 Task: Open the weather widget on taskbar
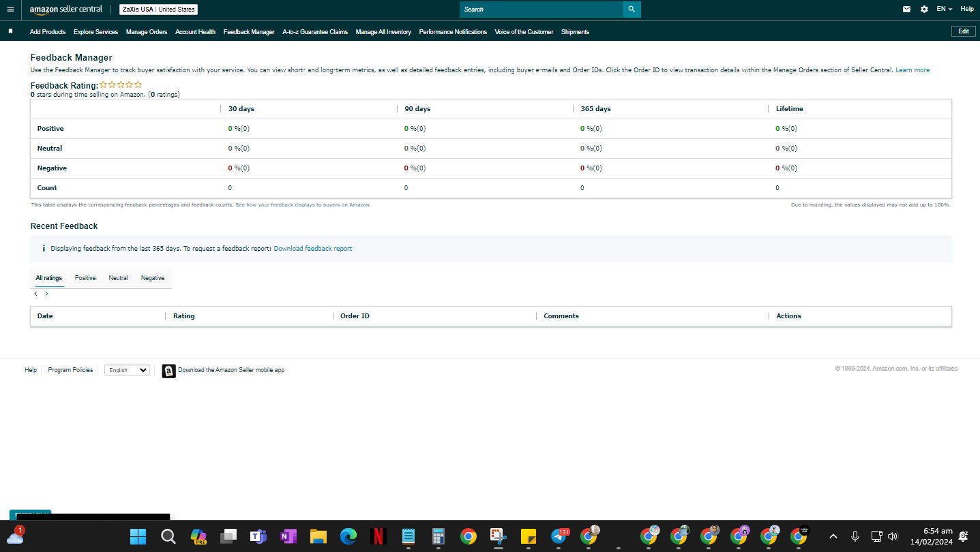point(16,536)
